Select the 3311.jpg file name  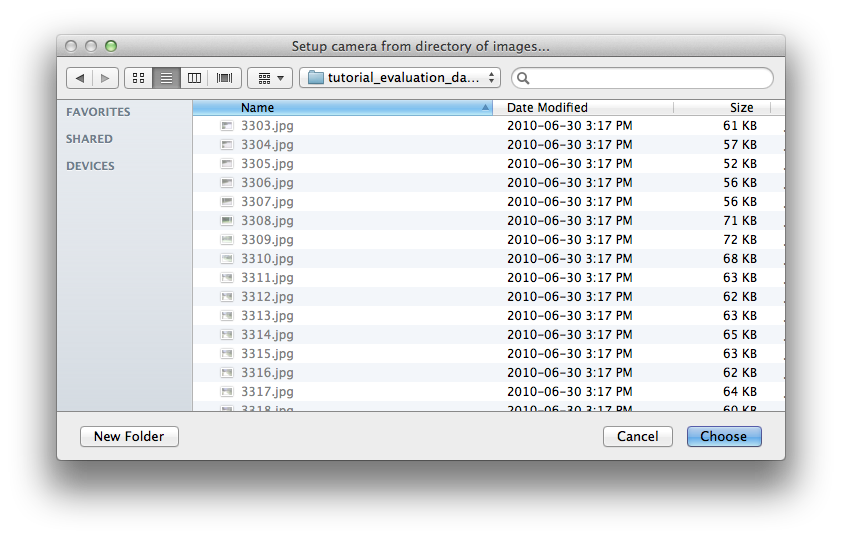[267, 278]
